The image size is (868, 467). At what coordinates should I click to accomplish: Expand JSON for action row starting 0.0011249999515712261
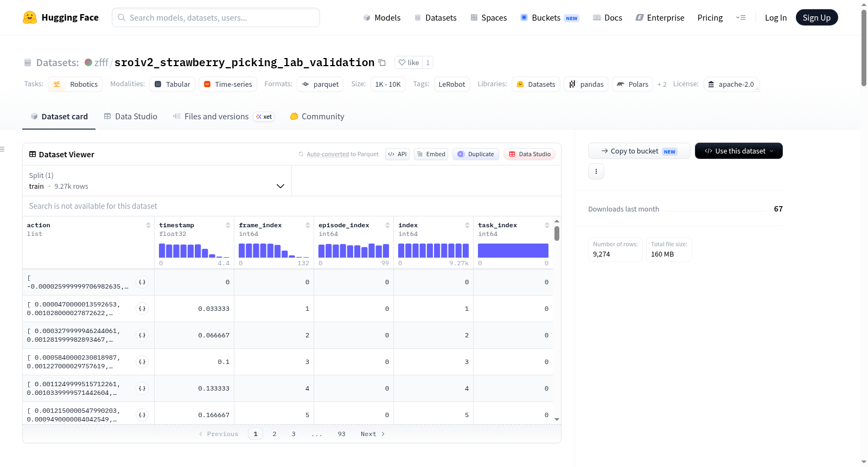pos(142,388)
